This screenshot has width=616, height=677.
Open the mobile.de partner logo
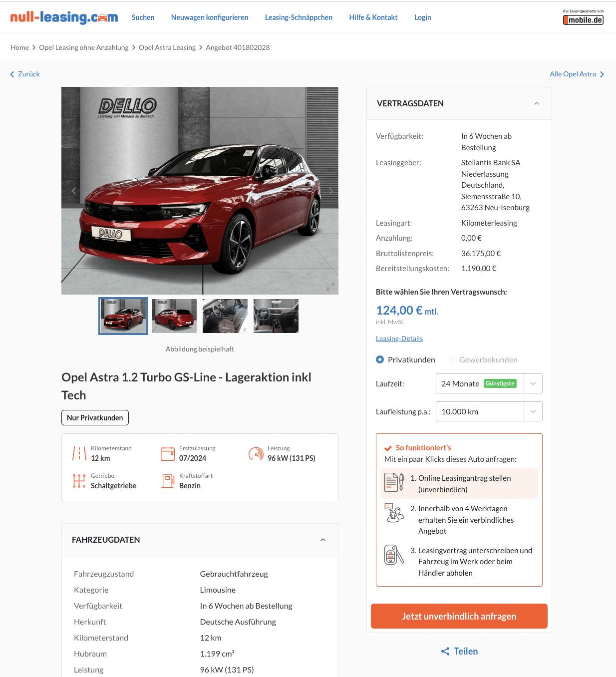583,17
